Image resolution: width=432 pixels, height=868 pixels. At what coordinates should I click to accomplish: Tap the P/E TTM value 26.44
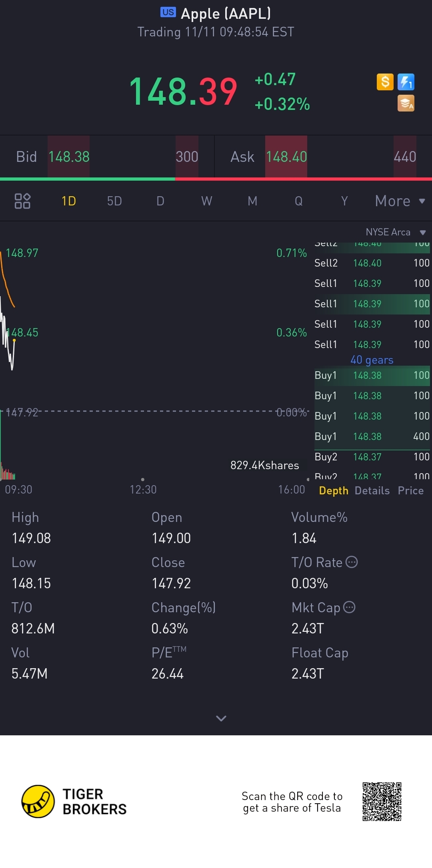(168, 674)
